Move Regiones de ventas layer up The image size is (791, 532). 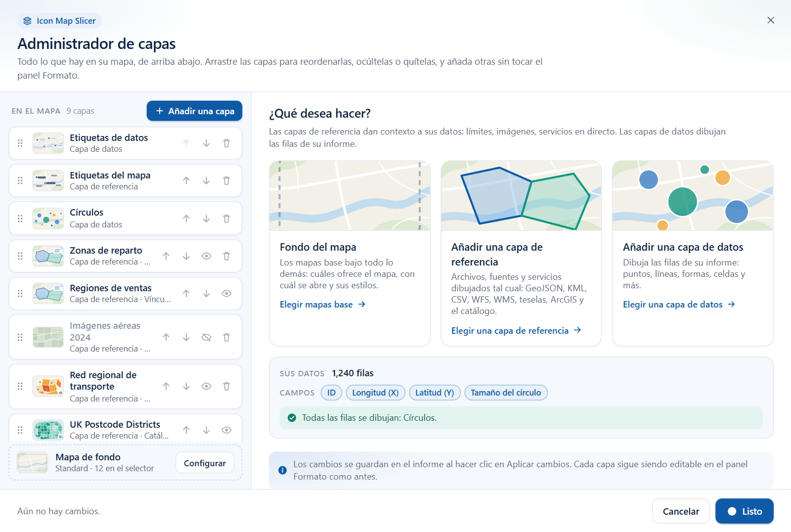186,294
